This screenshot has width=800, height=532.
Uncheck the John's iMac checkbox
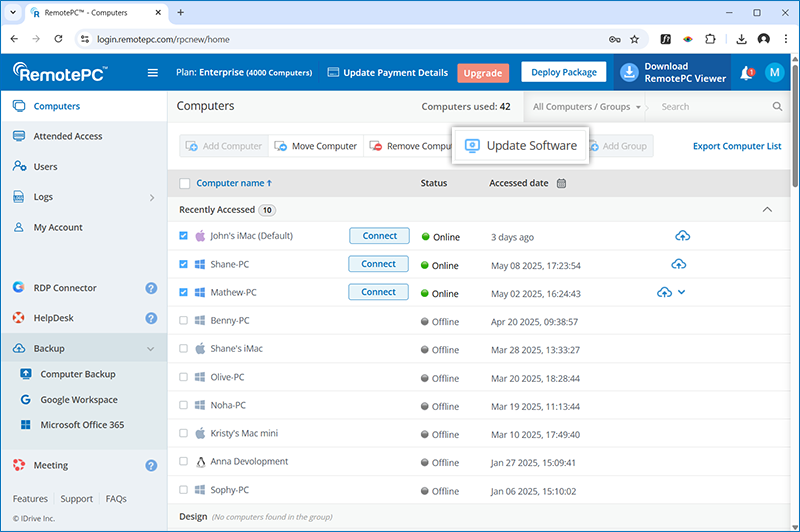pyautogui.click(x=183, y=237)
